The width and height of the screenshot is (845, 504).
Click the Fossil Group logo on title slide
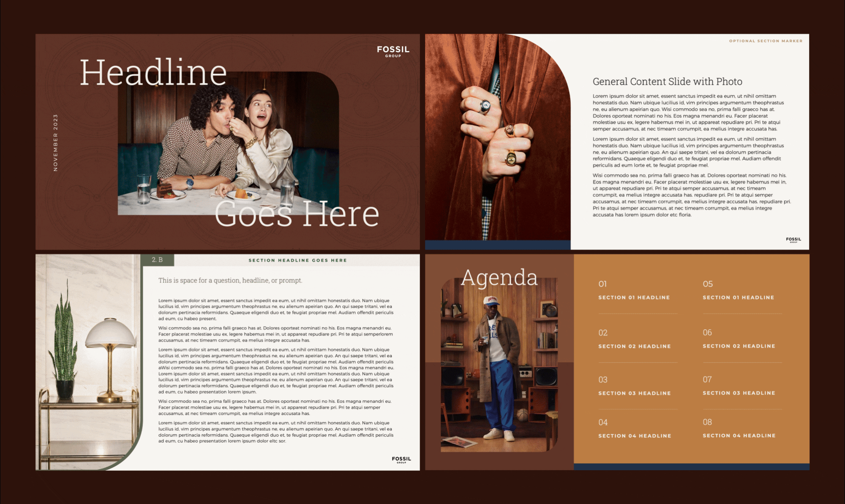point(393,51)
